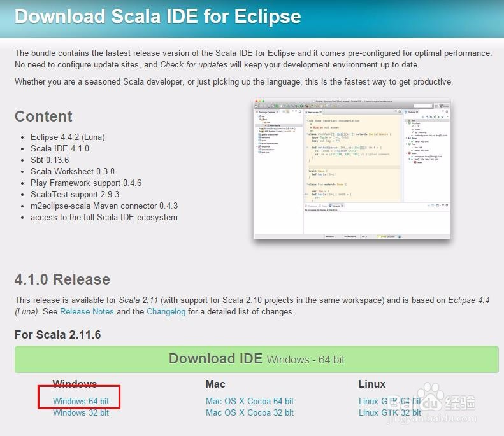
Task: Click 'access to the full Scala IDE ecosystem'
Action: coord(104,217)
